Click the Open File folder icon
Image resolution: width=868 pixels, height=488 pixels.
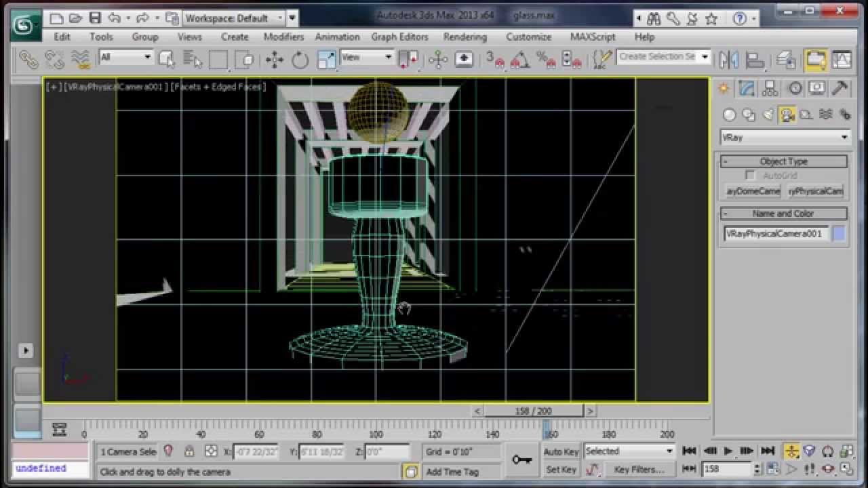(76, 18)
